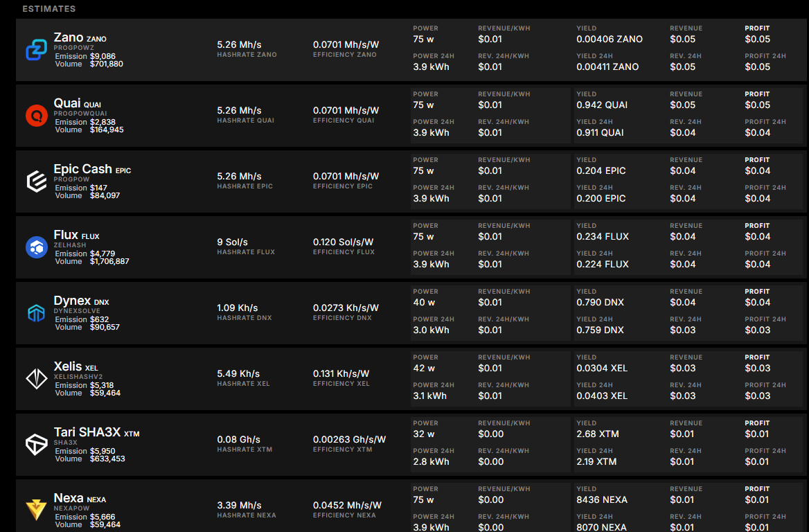The width and height of the screenshot is (809, 532).
Task: Select the Nexa coin title
Action: coord(69,498)
